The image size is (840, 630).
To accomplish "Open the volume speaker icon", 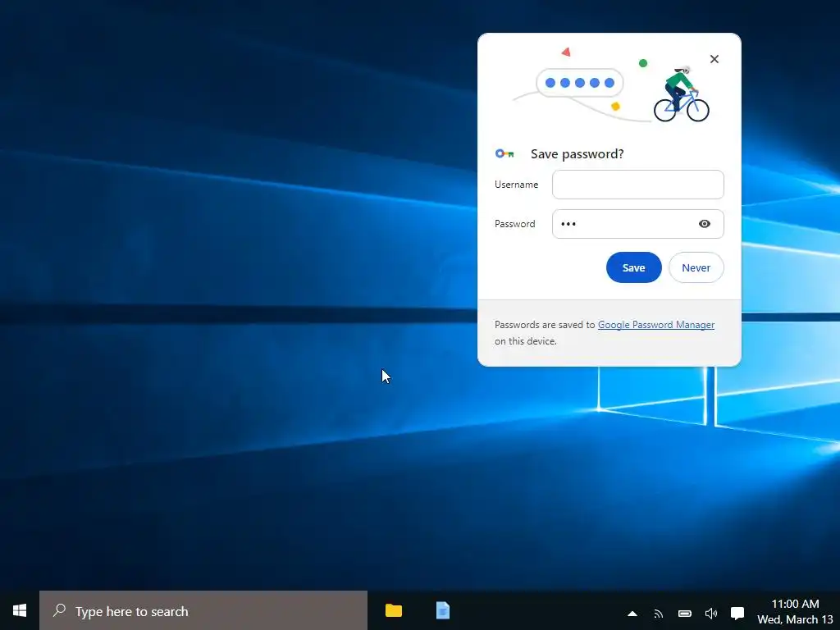I will [711, 614].
